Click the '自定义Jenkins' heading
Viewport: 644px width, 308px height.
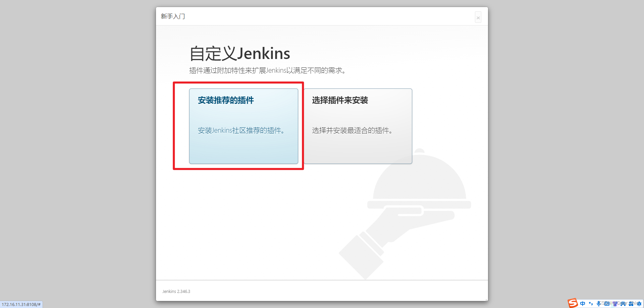coord(240,54)
